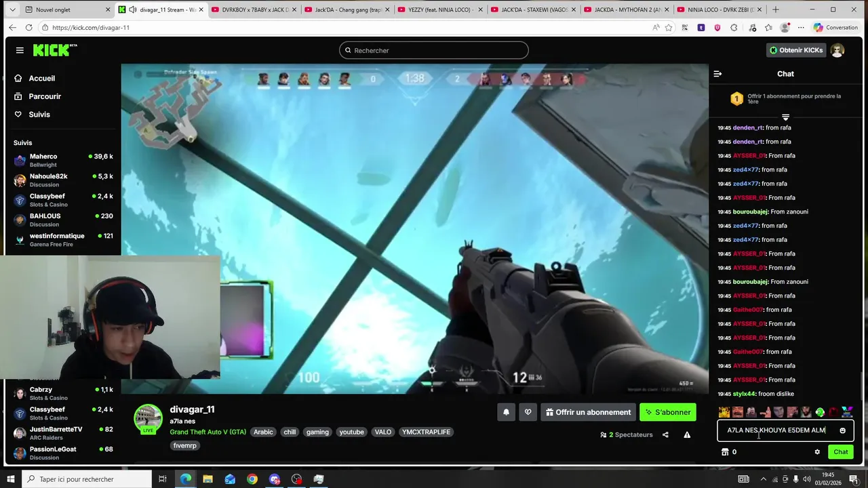Open chat settings gear

817,452
